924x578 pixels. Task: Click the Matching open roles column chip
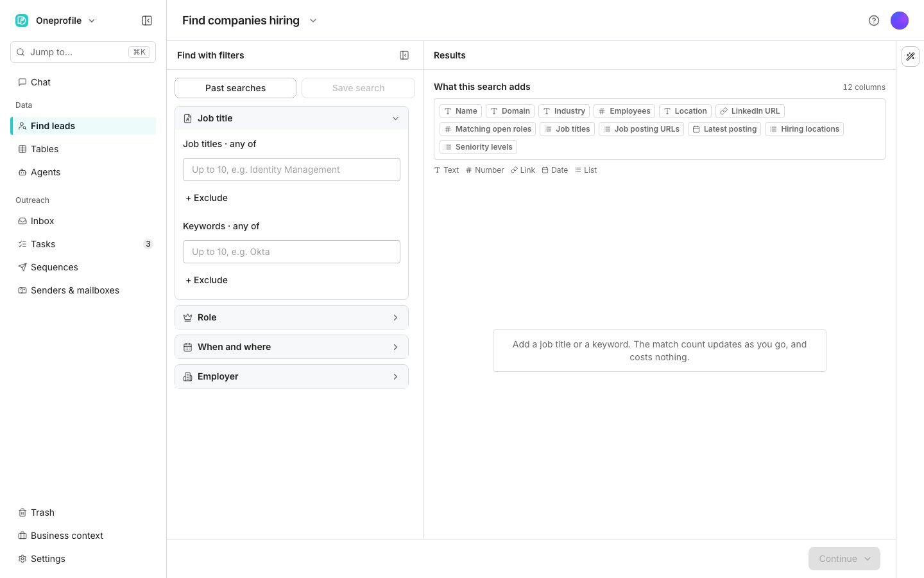(x=488, y=129)
